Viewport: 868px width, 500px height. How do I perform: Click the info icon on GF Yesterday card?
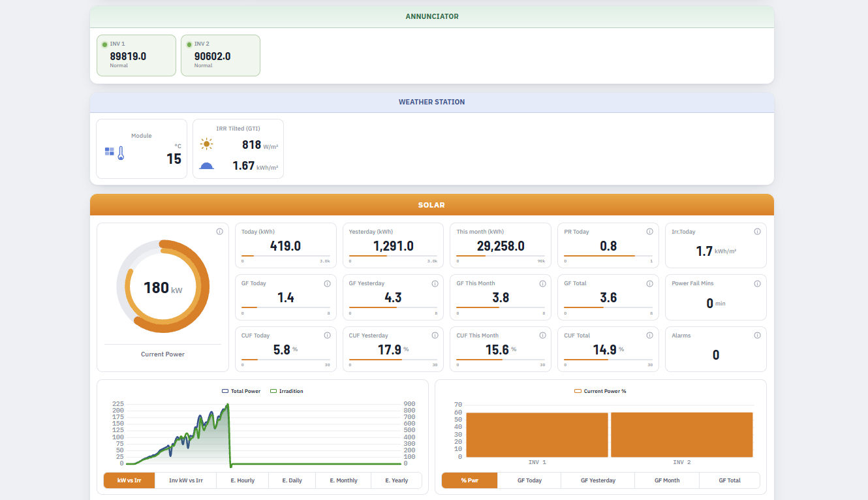click(x=435, y=284)
